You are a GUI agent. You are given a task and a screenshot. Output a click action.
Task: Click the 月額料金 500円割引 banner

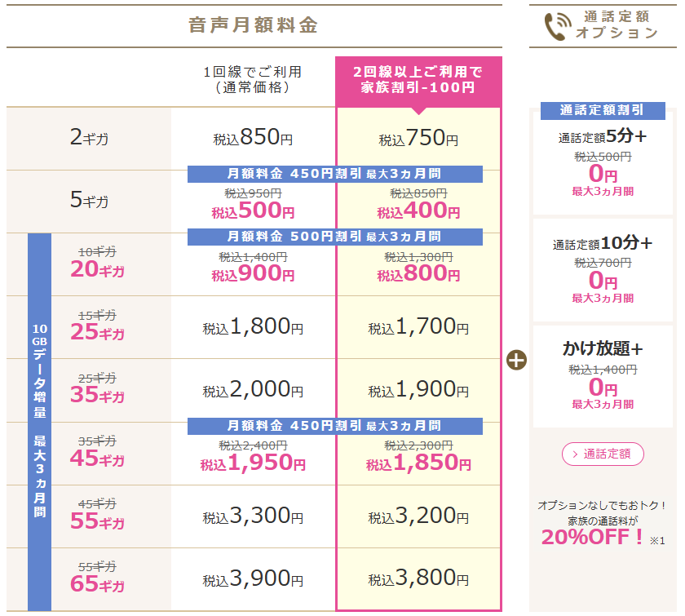(335, 237)
